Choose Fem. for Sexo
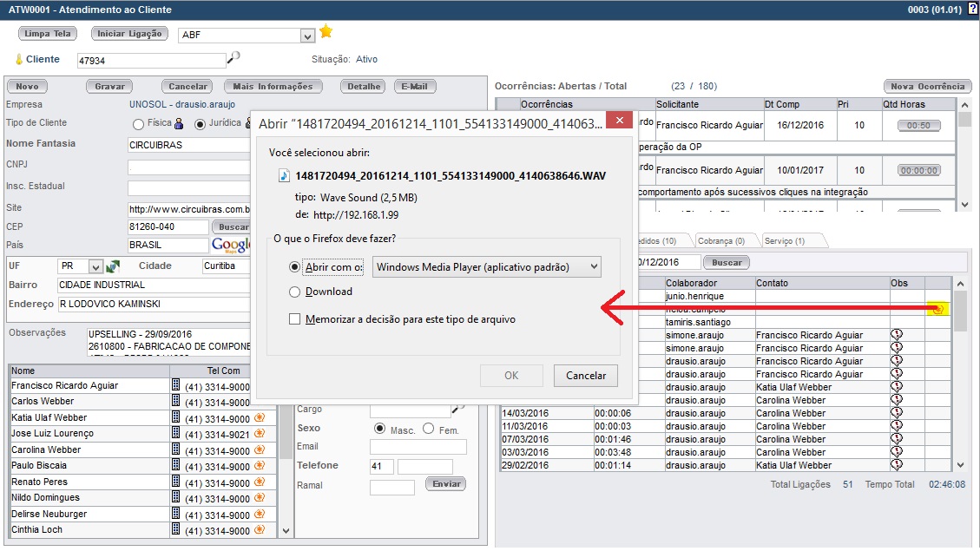The width and height of the screenshot is (980, 551). click(x=429, y=429)
